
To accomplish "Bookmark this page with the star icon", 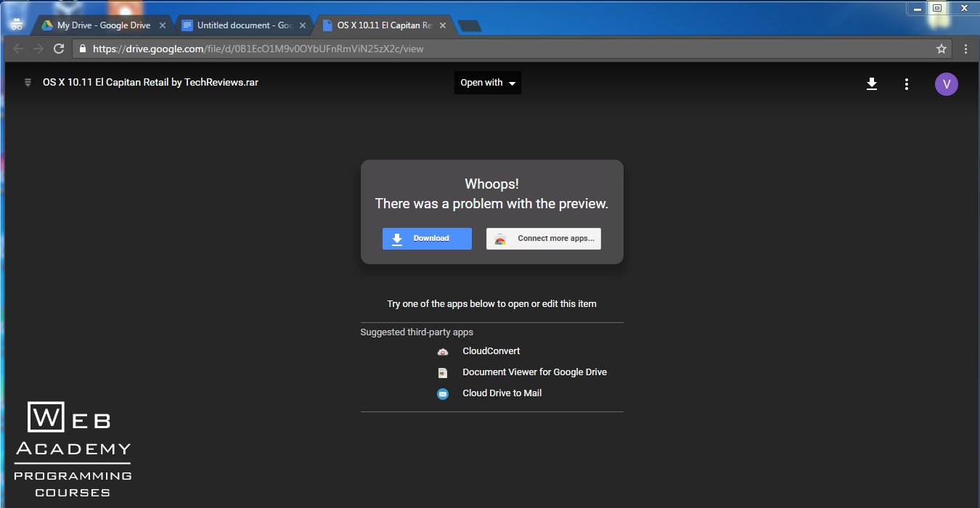I will 942,49.
